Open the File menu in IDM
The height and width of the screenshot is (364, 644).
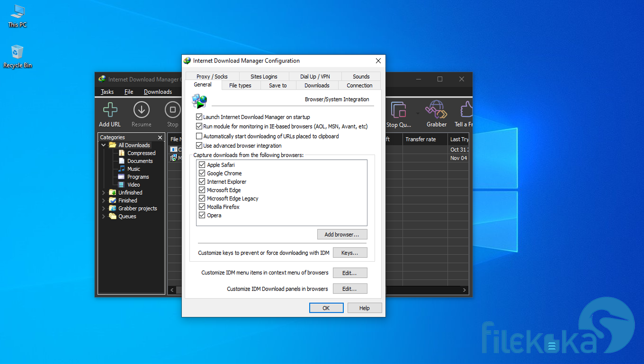click(129, 92)
